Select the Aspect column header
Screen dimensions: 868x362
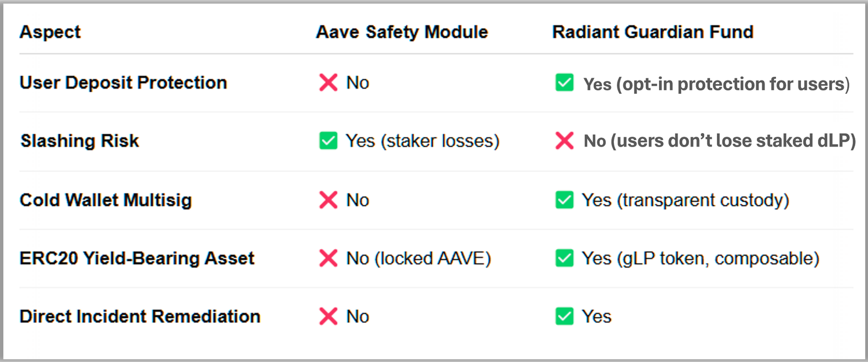coord(50,32)
